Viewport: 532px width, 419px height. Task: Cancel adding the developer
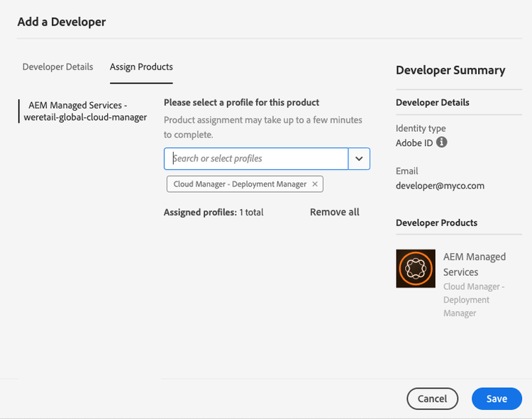tap(432, 398)
